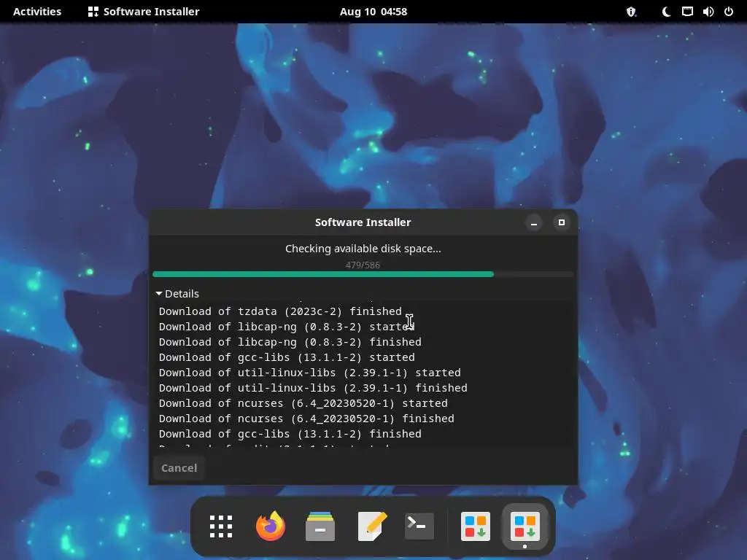Select the running Software Installer dock icon
The height and width of the screenshot is (560, 747).
[x=525, y=526]
